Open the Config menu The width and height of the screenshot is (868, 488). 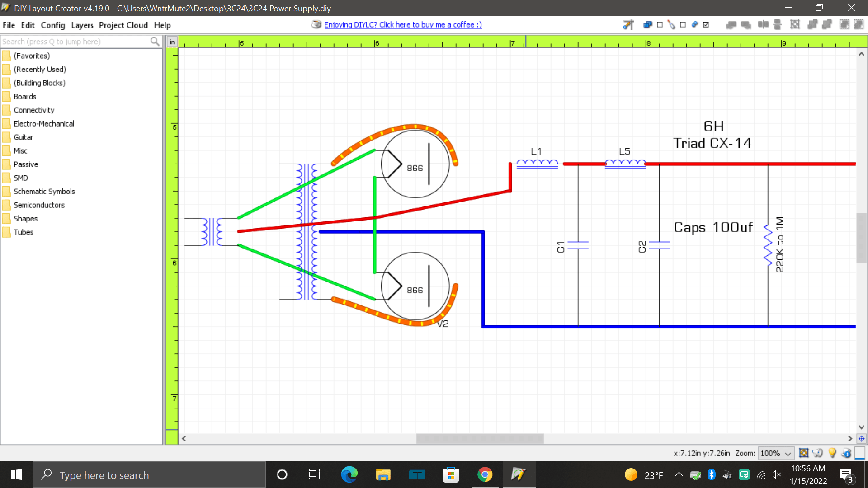pyautogui.click(x=53, y=25)
